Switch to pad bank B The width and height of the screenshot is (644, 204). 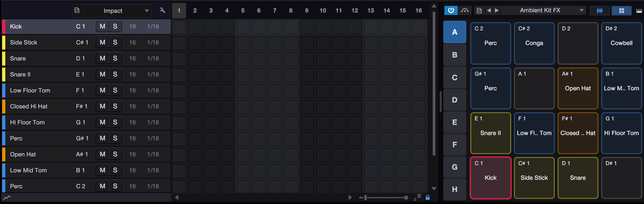455,55
